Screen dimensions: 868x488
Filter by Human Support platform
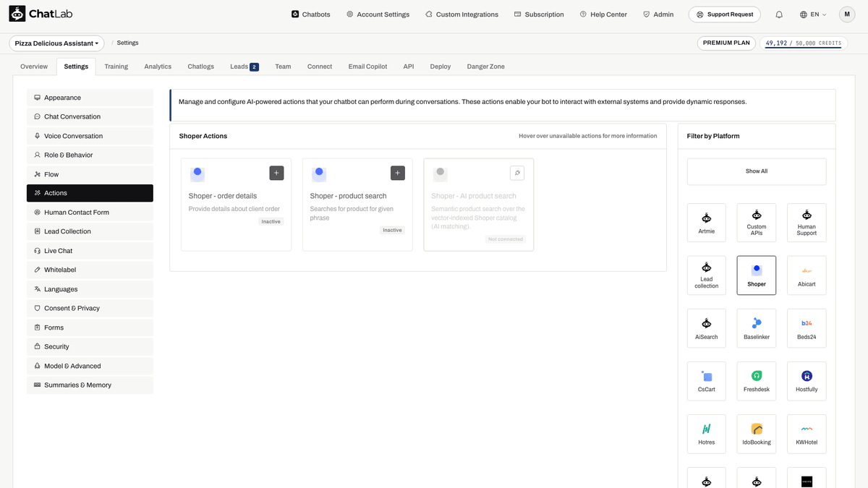click(x=807, y=223)
